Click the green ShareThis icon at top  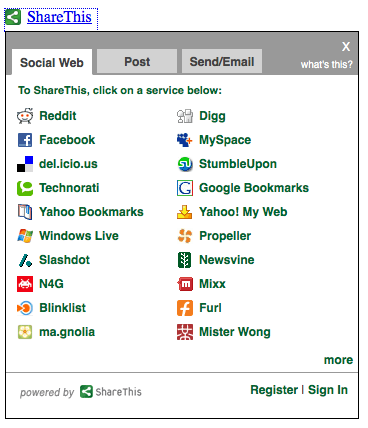(x=13, y=17)
